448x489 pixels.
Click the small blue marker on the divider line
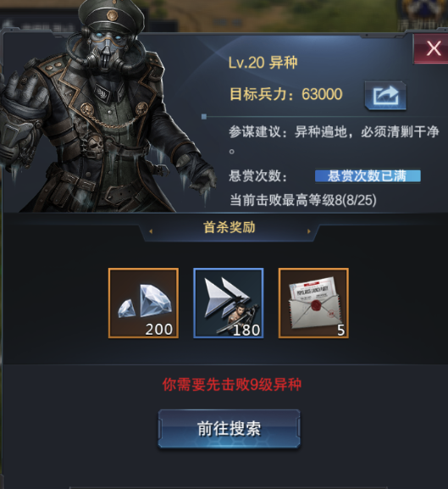204,117
